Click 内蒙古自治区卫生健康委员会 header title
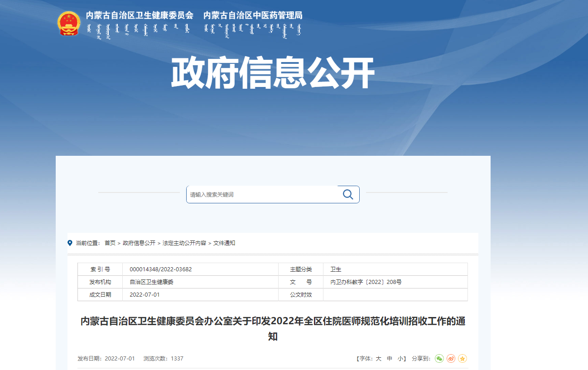Viewport: 588px width, 370px height. tap(140, 15)
